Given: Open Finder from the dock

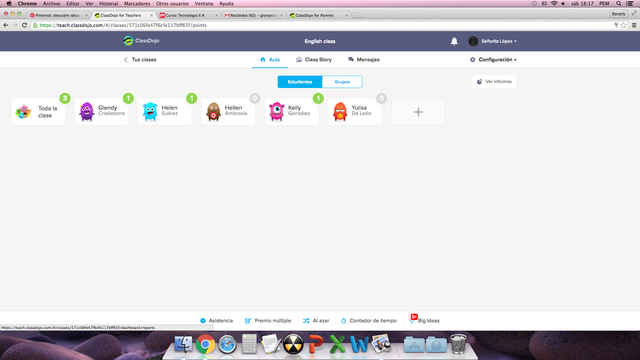Looking at the screenshot, I should point(183,344).
